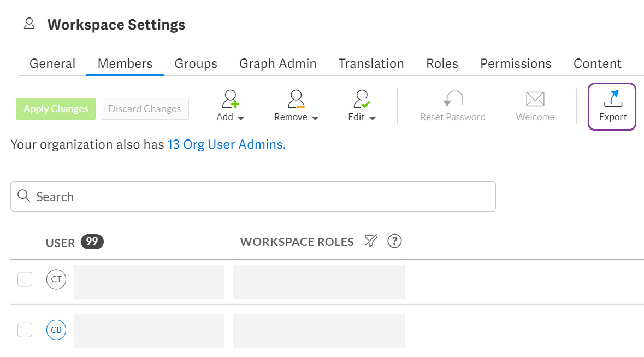Expand the Edit user dropdown
644x357 pixels.
tap(362, 107)
